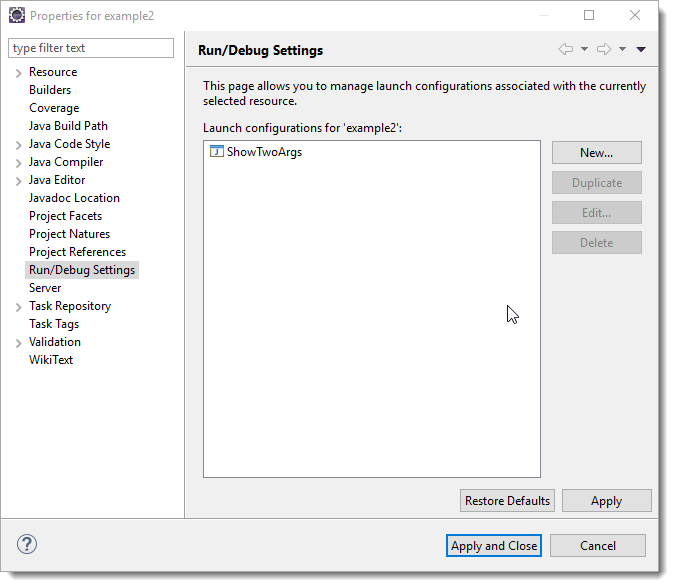Viewport: 674px width, 587px height.
Task: Expand the Validation node
Action: pyautogui.click(x=18, y=343)
